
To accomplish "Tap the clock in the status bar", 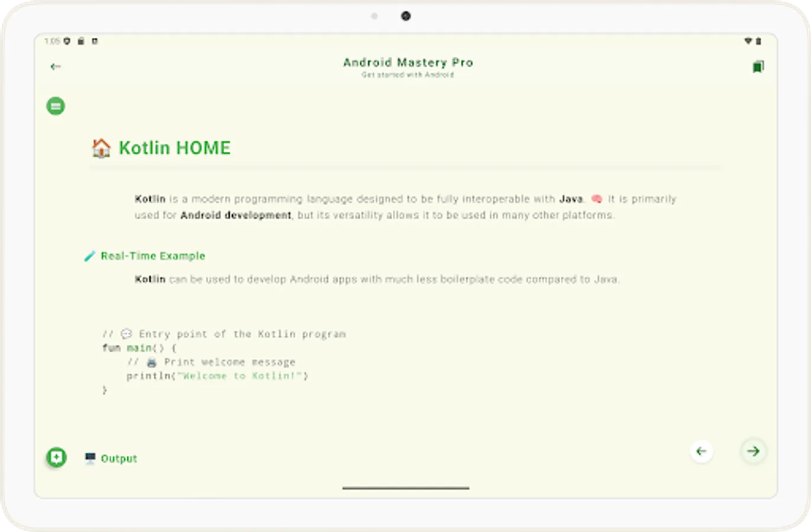I will (51, 41).
